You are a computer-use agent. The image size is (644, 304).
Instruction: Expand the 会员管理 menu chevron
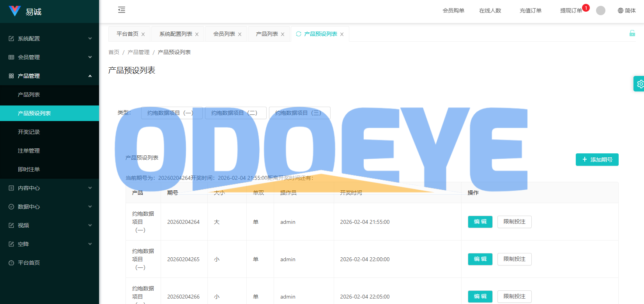tap(90, 57)
